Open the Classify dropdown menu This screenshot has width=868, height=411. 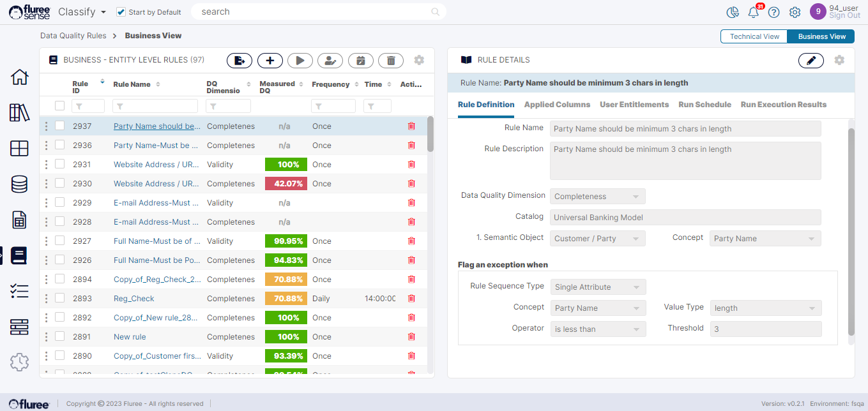coord(82,12)
